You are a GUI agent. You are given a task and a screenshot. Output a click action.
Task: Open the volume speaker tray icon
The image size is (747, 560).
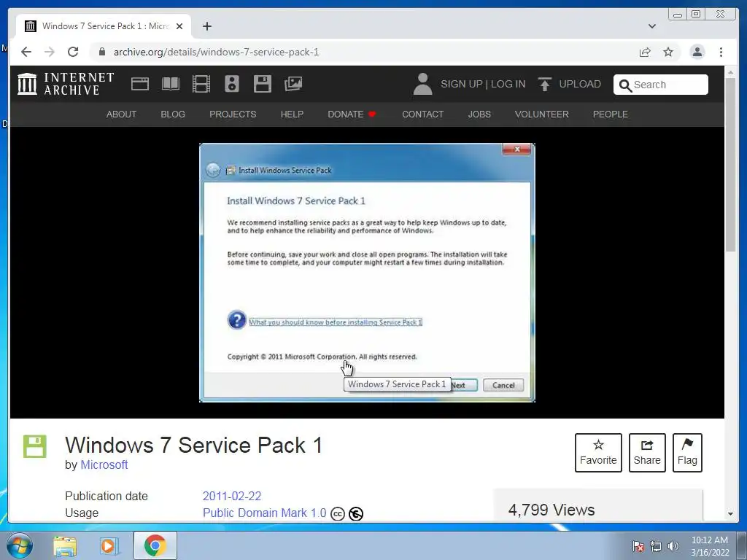(673, 546)
